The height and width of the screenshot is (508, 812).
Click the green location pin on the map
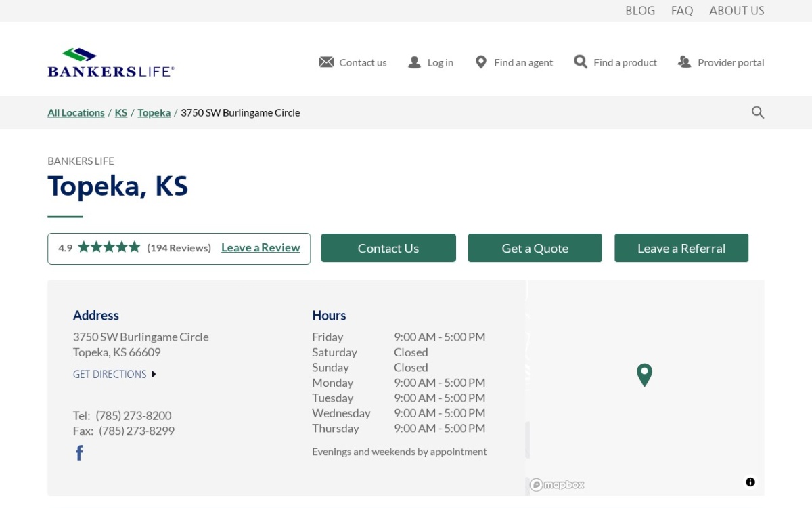coord(644,375)
